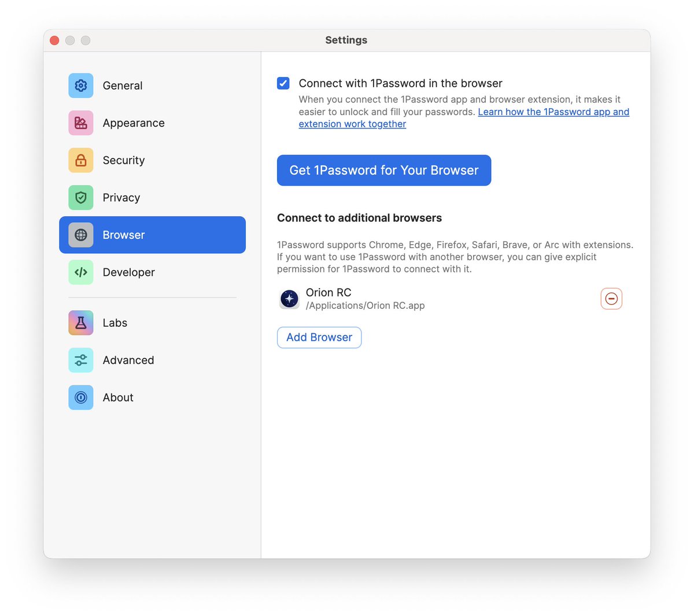Click the Connect to additional browsers heading
This screenshot has height=616, width=694.
[359, 218]
